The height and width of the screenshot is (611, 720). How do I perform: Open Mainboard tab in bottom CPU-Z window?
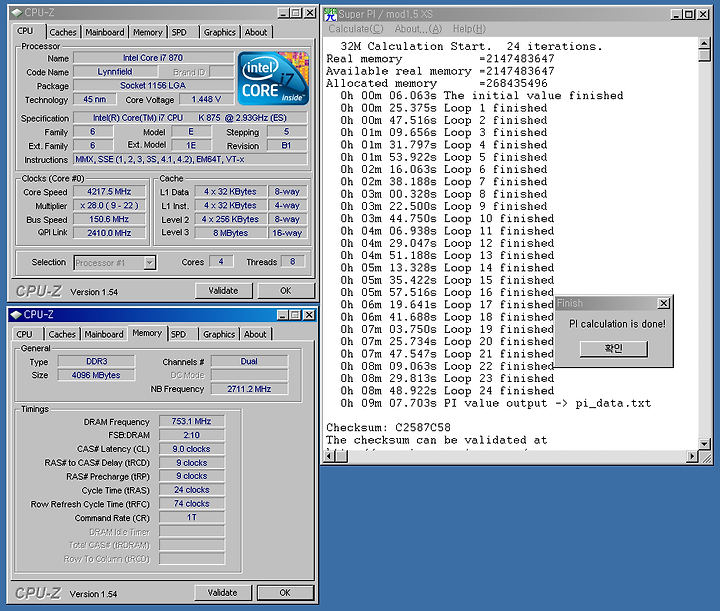[104, 334]
